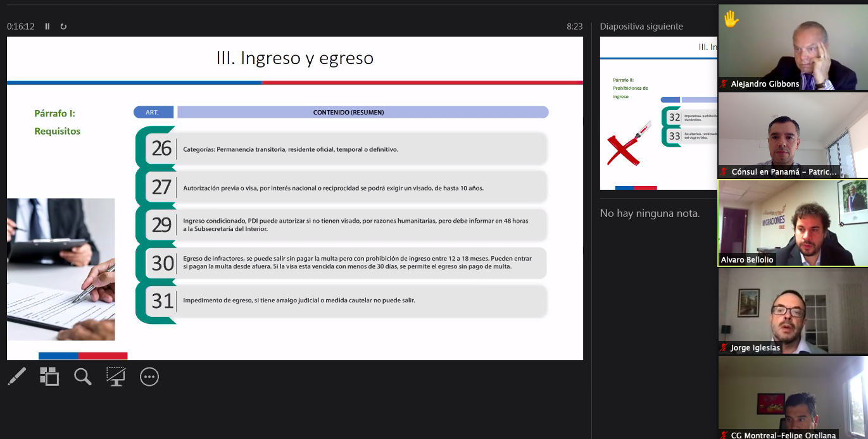The width and height of the screenshot is (868, 439).
Task: Click the muted mic icon beside Jorge Iglesias
Action: [x=724, y=348]
